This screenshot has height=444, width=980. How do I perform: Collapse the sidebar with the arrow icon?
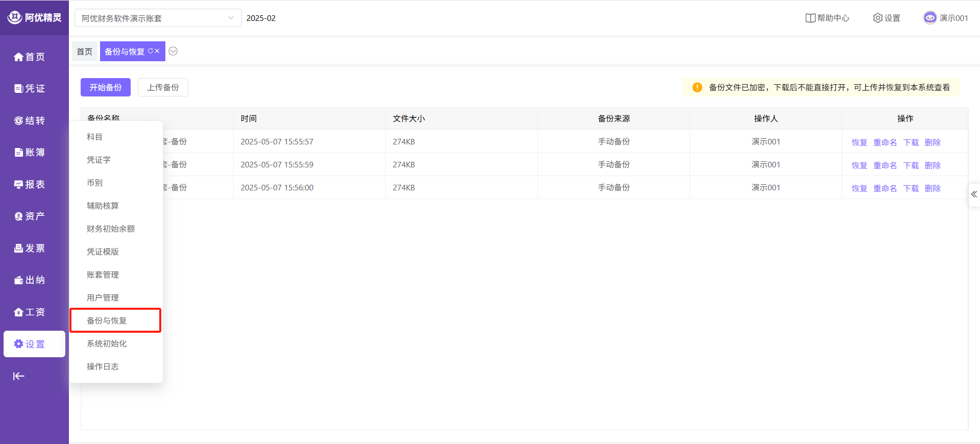tap(19, 376)
